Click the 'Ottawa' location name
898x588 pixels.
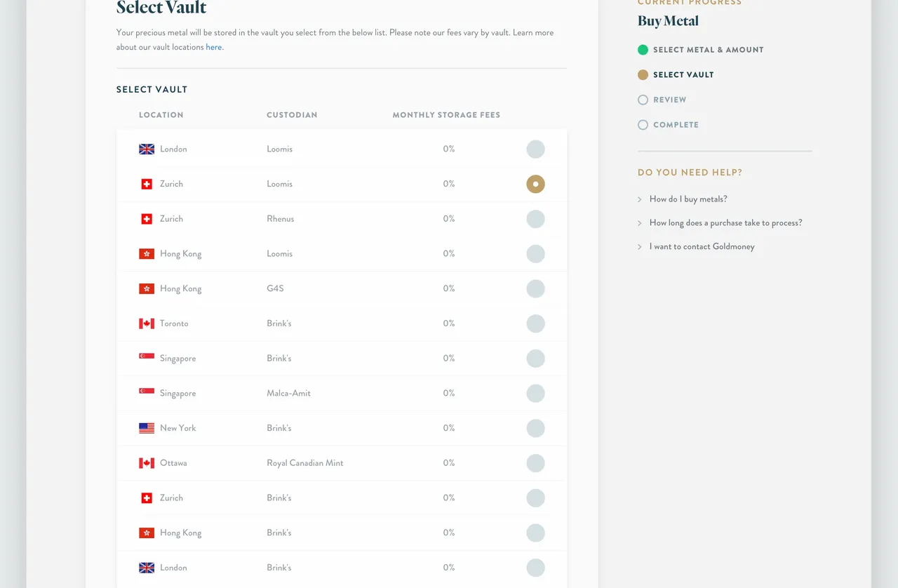pyautogui.click(x=173, y=463)
